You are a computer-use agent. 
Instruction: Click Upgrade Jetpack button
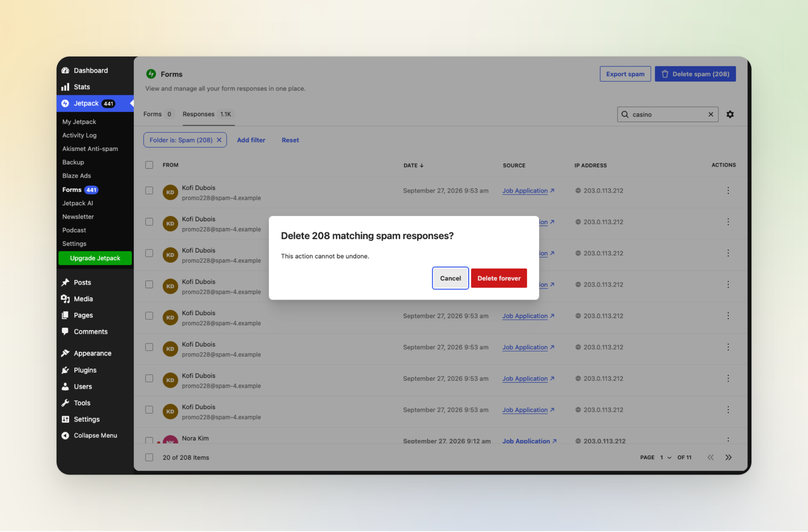pos(95,258)
